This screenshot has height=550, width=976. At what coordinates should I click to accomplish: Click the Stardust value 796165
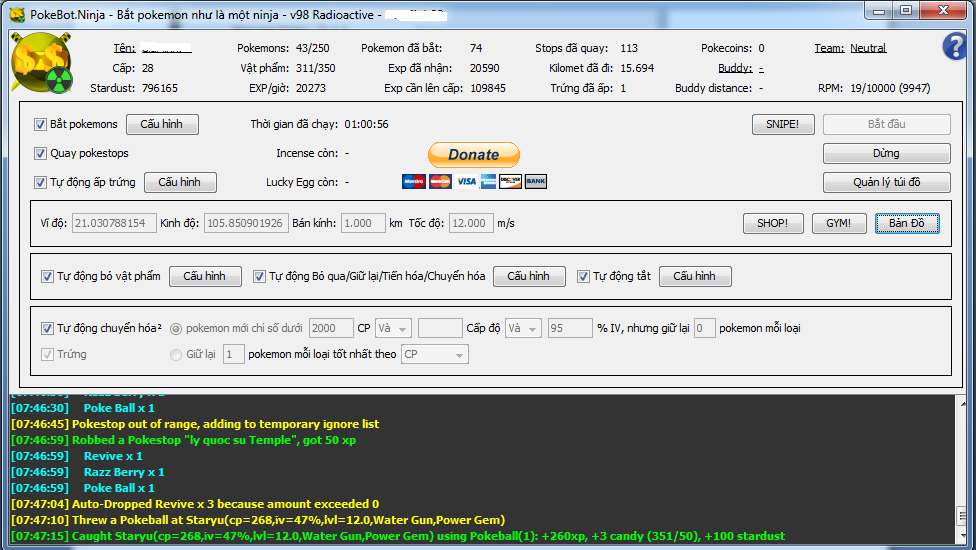pyautogui.click(x=160, y=88)
